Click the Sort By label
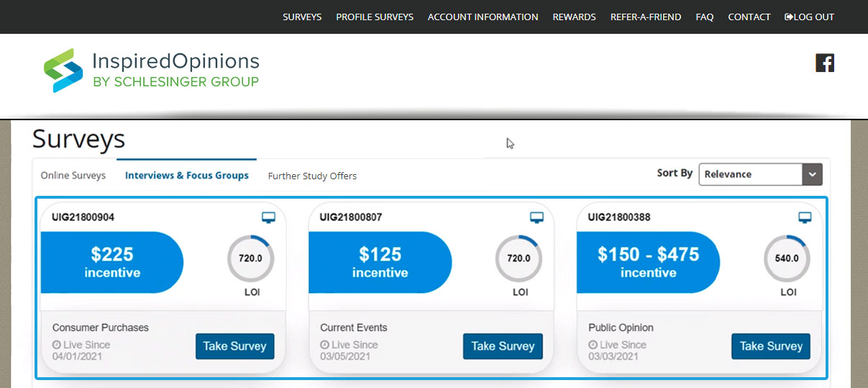 point(675,173)
